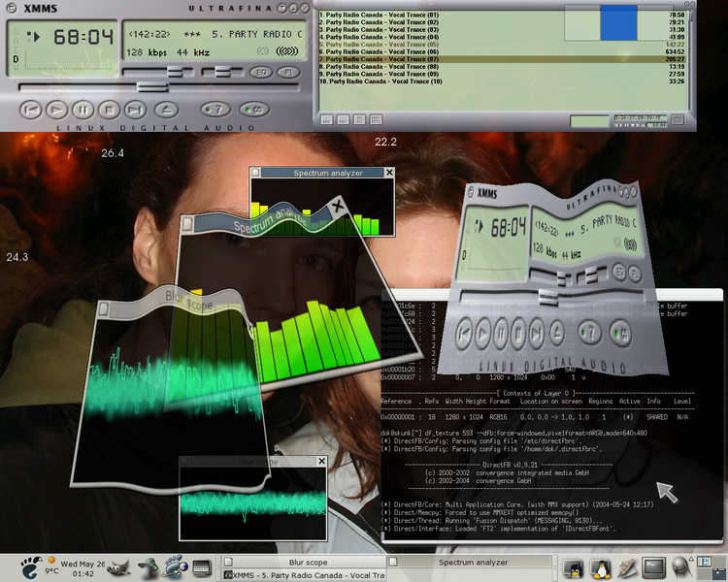This screenshot has height=582, width=728.
Task: Click previous track in the warped XMMS copy
Action: pos(463,334)
